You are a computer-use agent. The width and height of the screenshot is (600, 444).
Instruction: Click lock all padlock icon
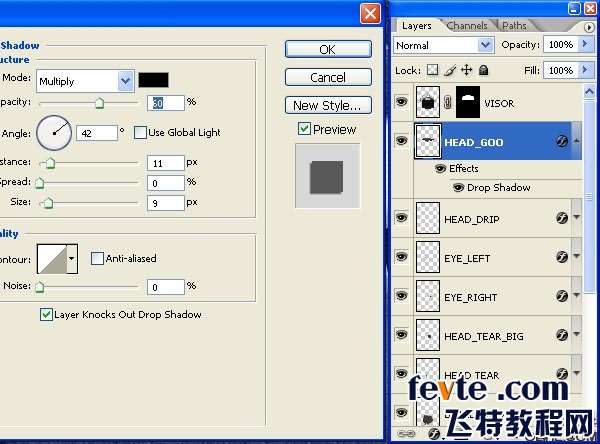pos(483,71)
